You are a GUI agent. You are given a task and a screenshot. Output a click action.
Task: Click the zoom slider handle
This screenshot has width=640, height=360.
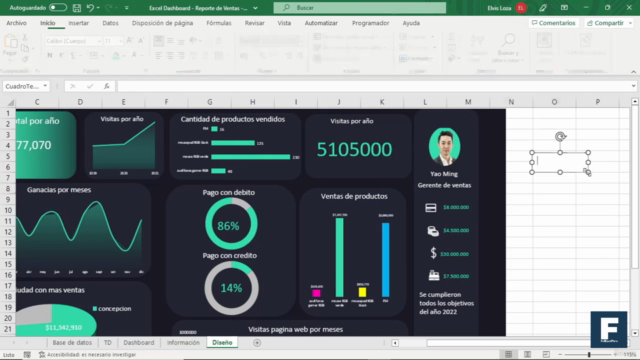click(x=589, y=355)
